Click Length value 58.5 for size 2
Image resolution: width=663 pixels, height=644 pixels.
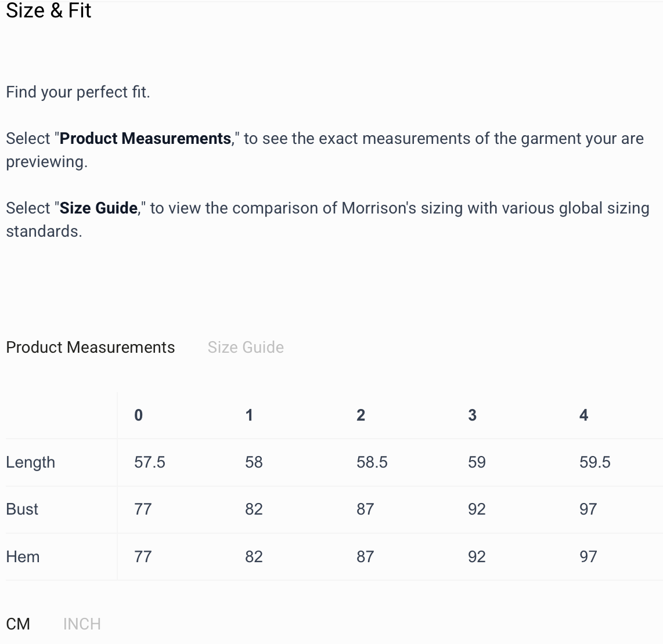[372, 462]
